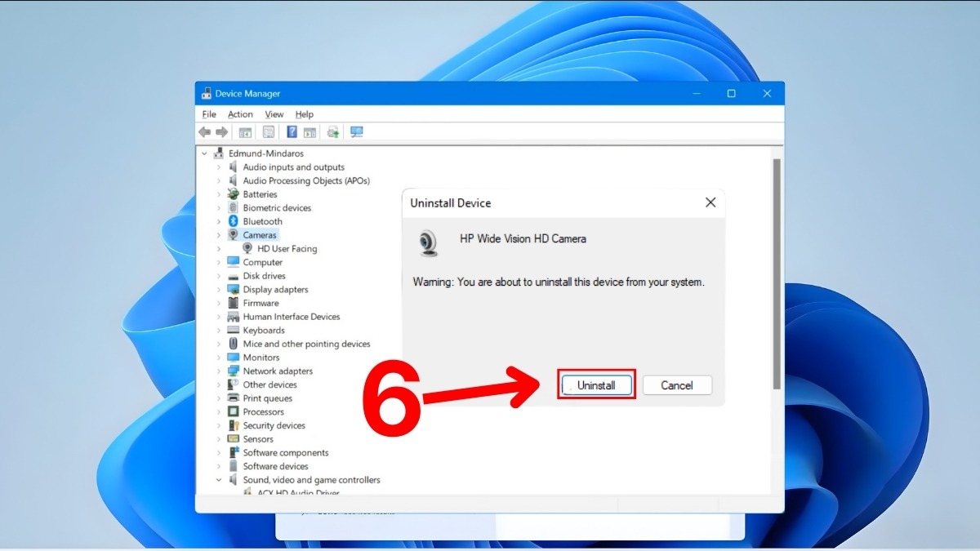Select the Other devices item
This screenshot has height=551, width=980.
point(270,385)
